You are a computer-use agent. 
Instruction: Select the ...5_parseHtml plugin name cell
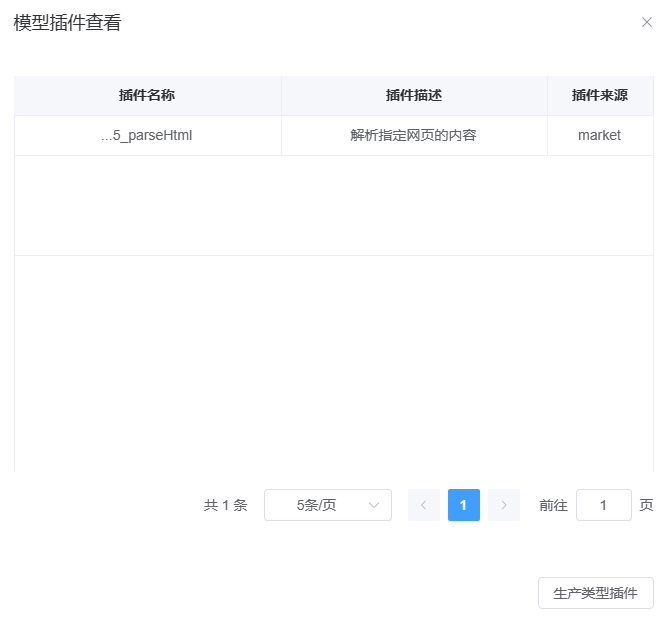147,135
